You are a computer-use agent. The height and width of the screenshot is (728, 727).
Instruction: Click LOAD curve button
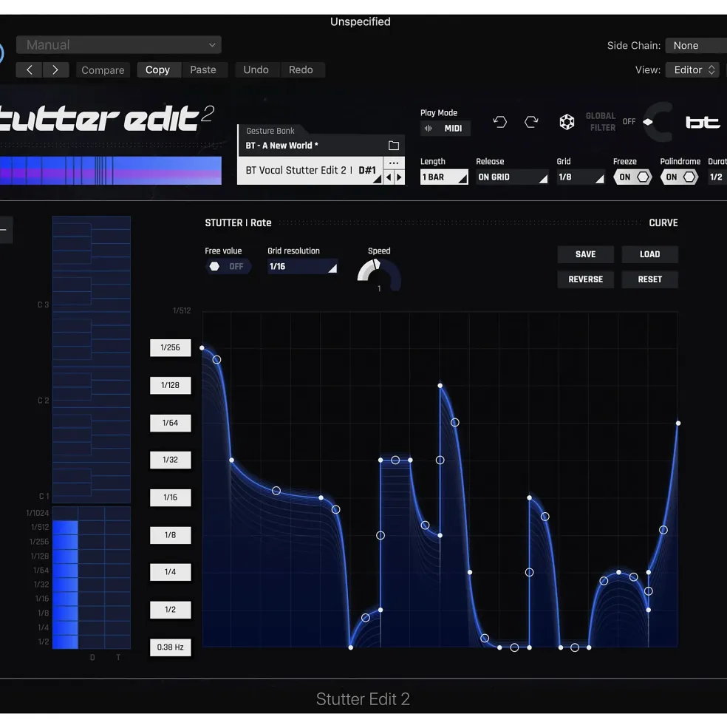coord(649,254)
